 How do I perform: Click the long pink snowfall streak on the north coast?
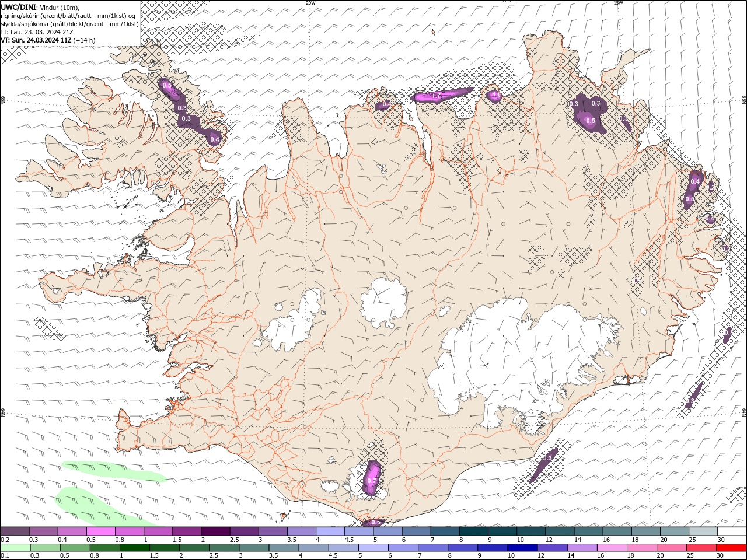click(x=442, y=95)
